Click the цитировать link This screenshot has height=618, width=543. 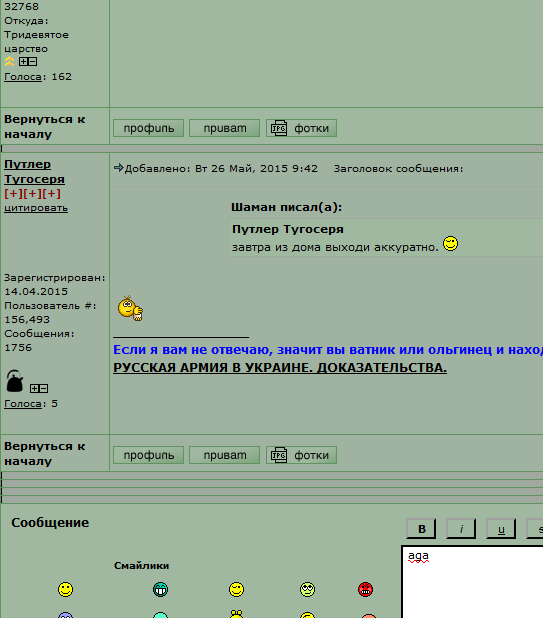point(36,208)
